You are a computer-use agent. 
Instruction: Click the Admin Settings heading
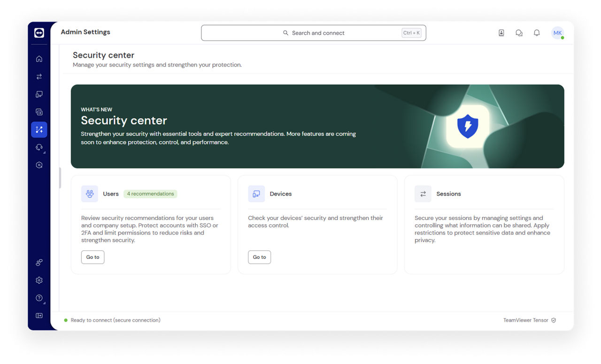[x=85, y=32]
